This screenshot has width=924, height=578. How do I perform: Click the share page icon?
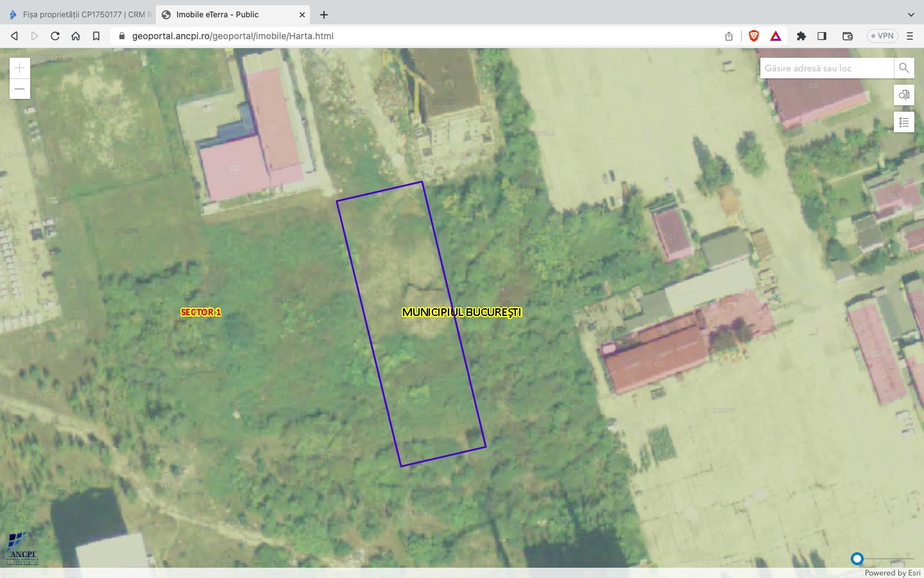729,36
